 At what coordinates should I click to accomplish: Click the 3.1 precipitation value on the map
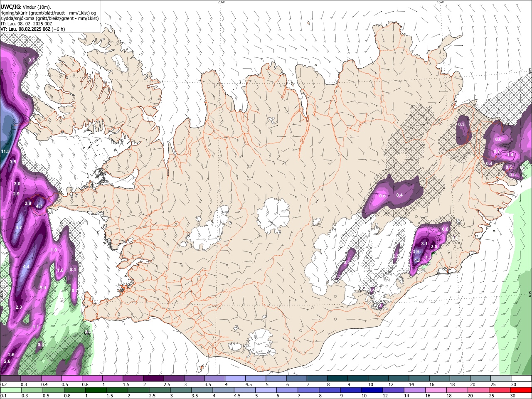(x=424, y=244)
